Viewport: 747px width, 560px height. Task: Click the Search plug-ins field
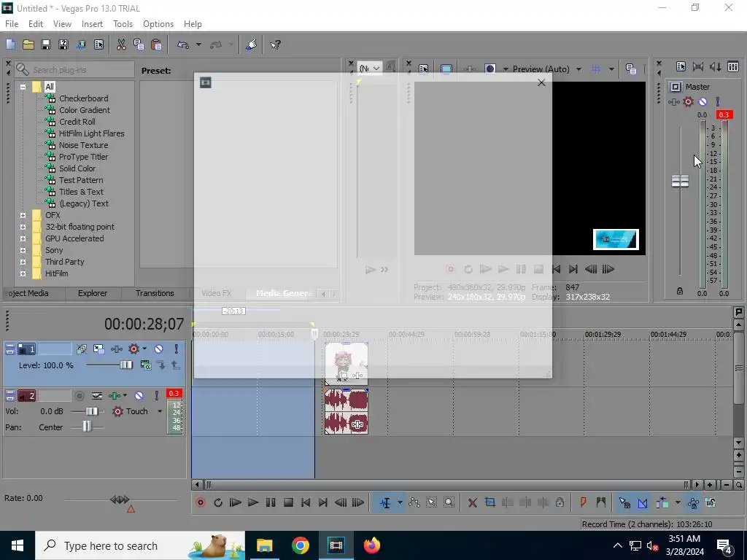click(x=74, y=69)
